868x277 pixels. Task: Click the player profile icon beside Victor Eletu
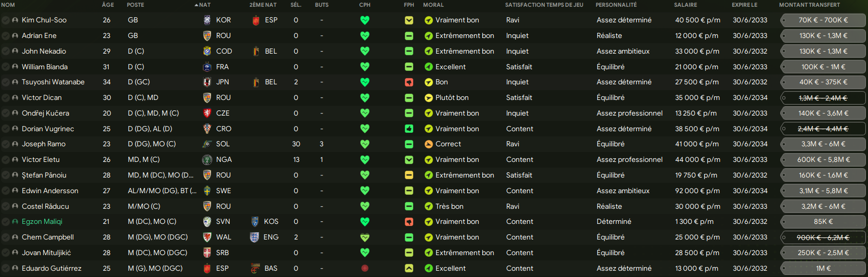click(15, 160)
